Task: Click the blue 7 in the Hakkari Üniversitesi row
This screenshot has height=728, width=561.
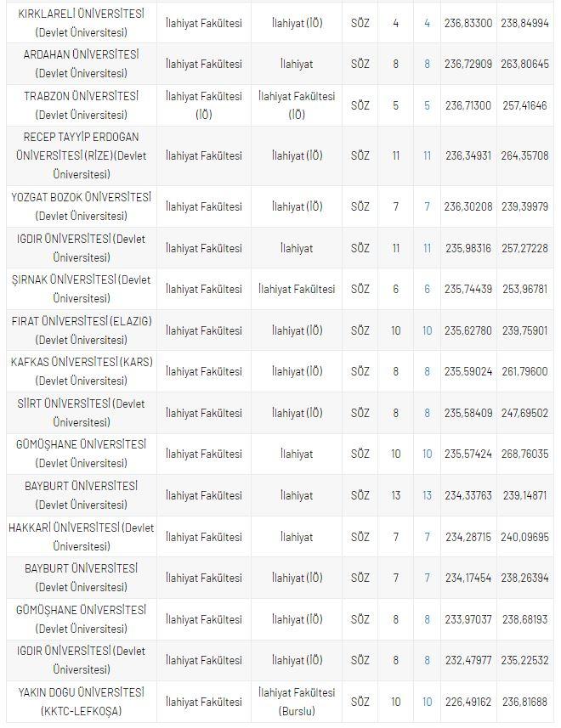Action: pyautogui.click(x=427, y=537)
